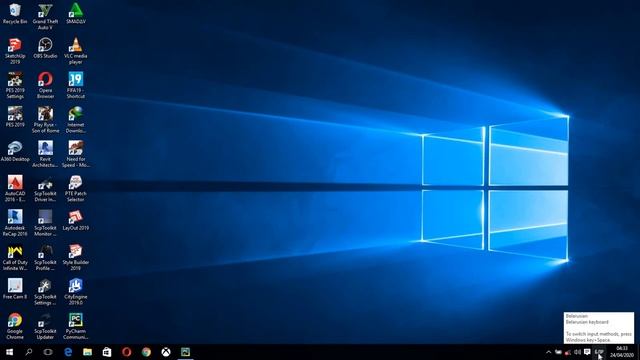This screenshot has width=640, height=360.
Task: Select the Opera Browser desktop icon
Action: [x=45, y=85]
